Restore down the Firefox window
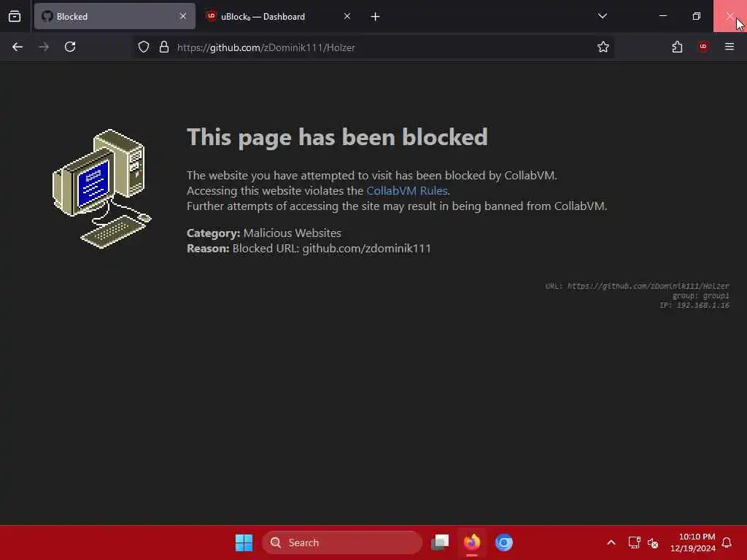This screenshot has height=560, width=747. [x=697, y=16]
